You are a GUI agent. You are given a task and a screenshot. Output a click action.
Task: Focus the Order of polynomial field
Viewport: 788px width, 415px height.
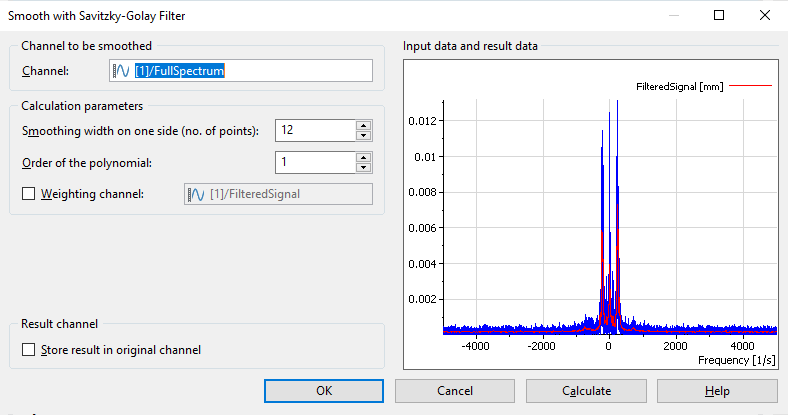click(314, 162)
